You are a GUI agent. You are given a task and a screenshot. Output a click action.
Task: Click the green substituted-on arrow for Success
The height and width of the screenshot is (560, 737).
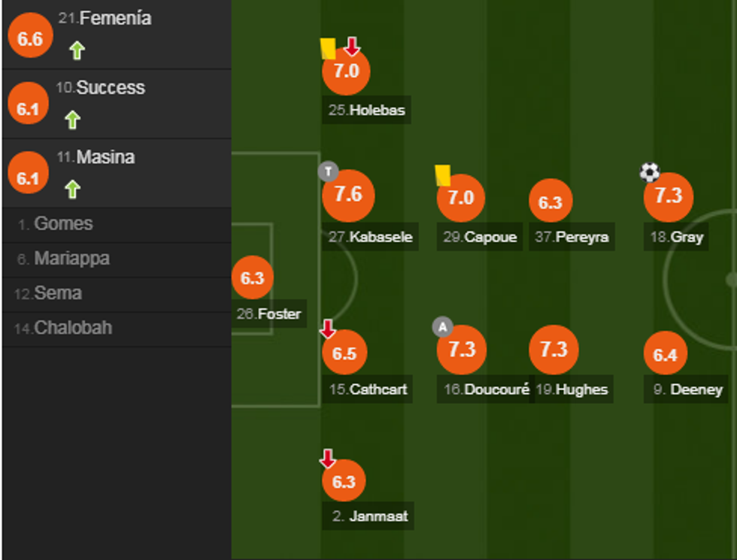[72, 120]
